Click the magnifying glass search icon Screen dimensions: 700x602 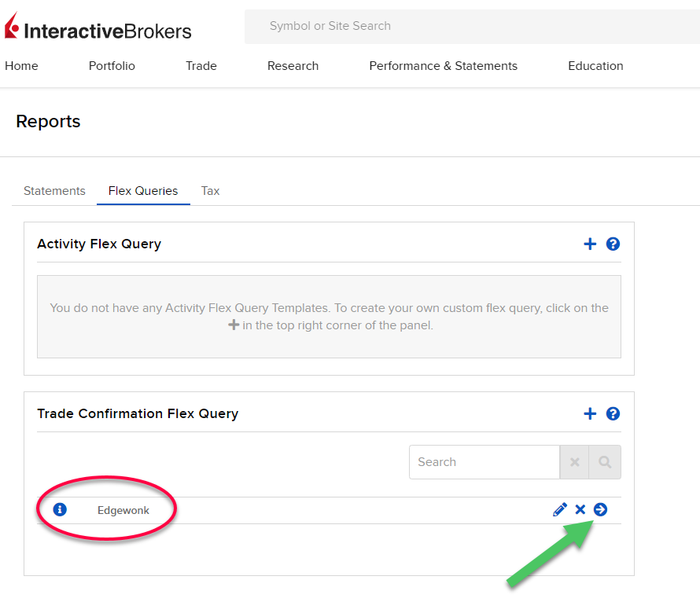click(x=605, y=462)
